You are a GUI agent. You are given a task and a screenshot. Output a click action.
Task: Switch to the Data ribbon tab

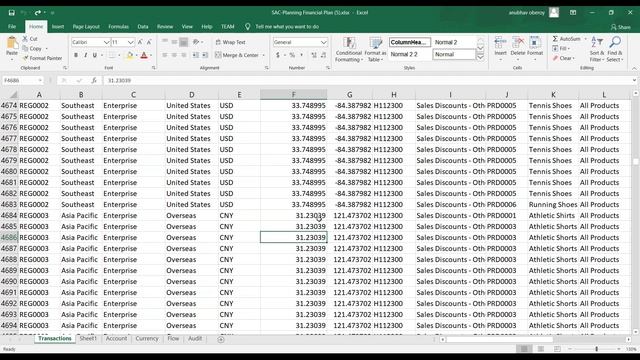(x=143, y=27)
